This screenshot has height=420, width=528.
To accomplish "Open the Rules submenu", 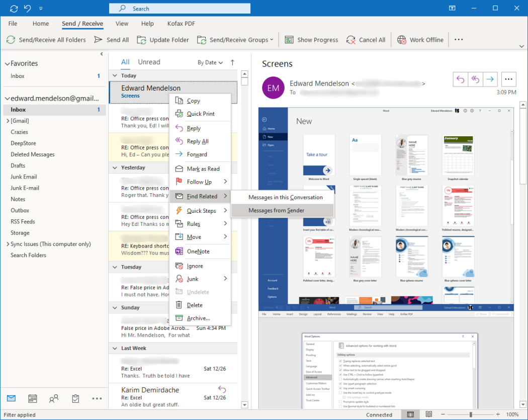I will pos(200,224).
